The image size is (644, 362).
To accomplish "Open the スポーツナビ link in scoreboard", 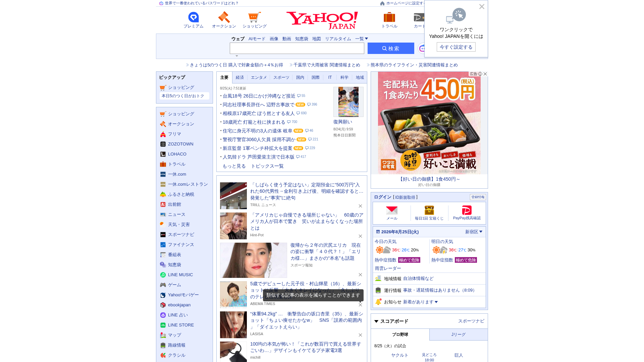I will [471, 321].
